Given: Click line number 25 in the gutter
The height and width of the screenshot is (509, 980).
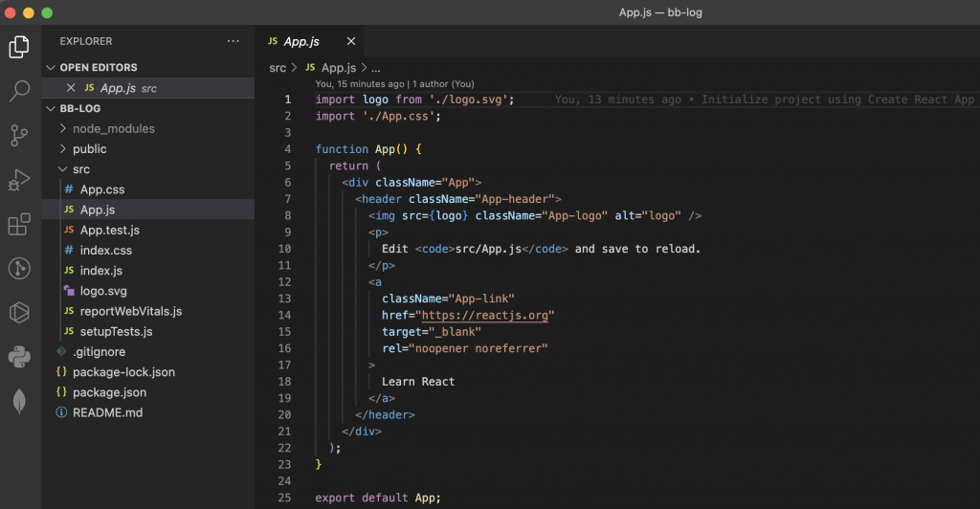Looking at the screenshot, I should click(x=284, y=498).
